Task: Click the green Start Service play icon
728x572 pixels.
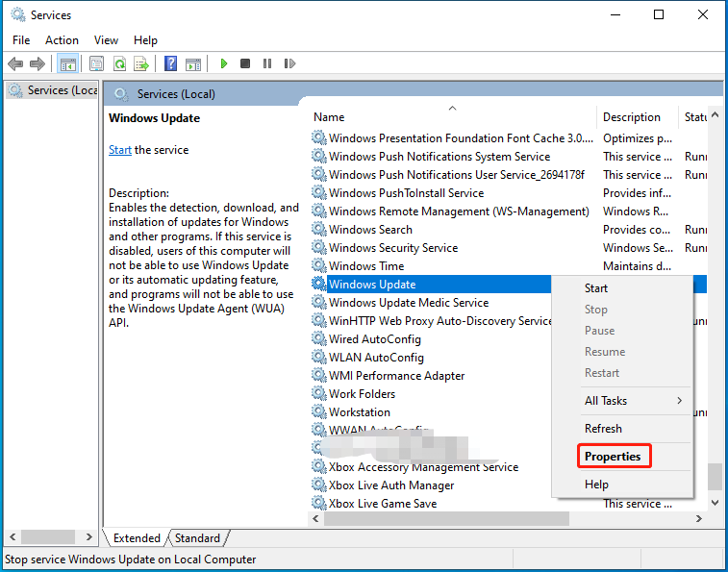Action: point(224,63)
